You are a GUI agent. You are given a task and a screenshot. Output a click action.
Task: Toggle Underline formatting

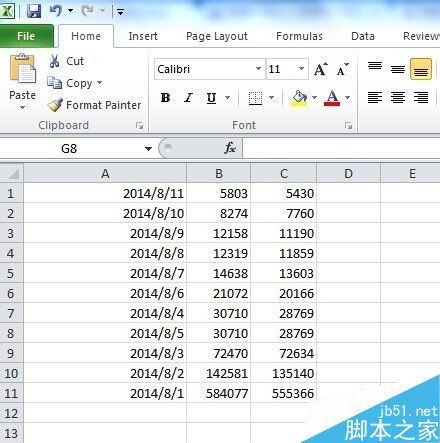pos(211,98)
